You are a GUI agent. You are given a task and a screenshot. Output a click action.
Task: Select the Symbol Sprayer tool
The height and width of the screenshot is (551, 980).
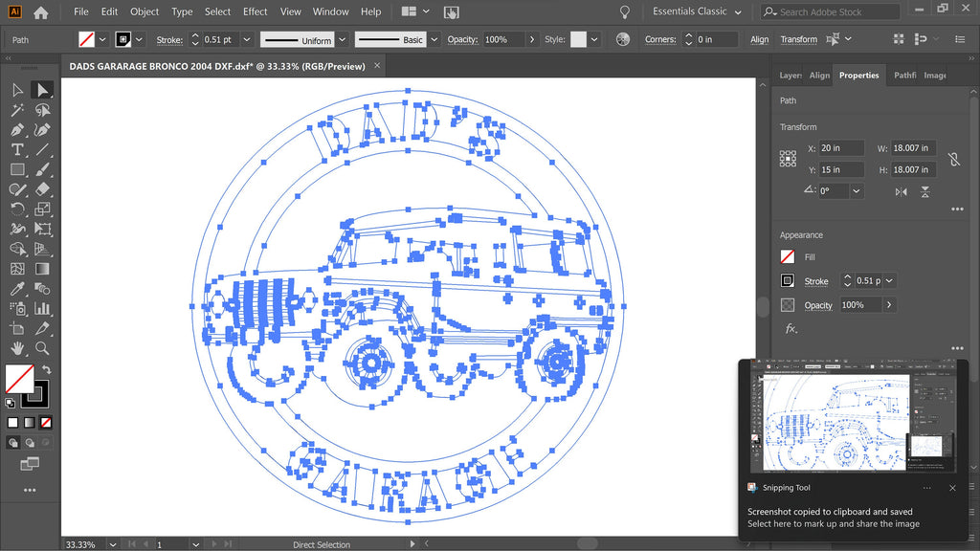pos(17,309)
